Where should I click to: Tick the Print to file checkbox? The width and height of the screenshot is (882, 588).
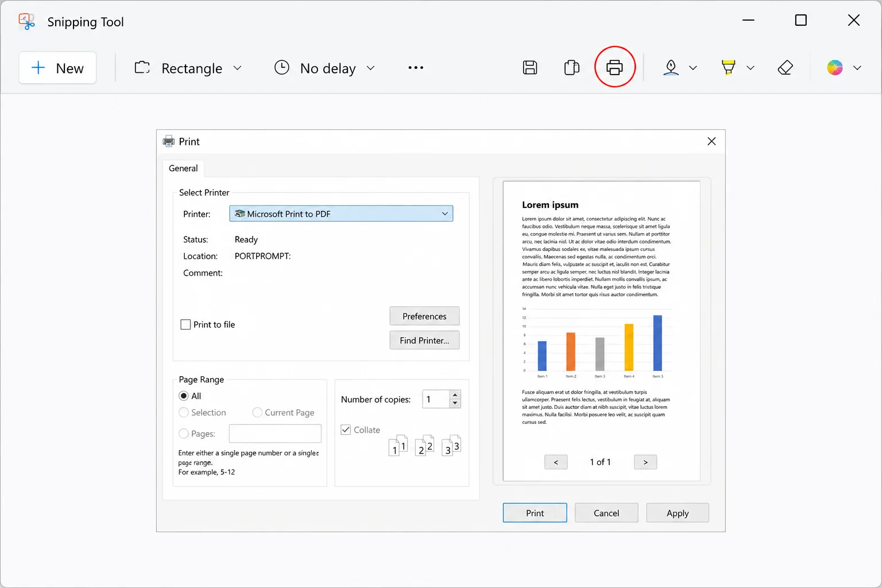coord(185,324)
